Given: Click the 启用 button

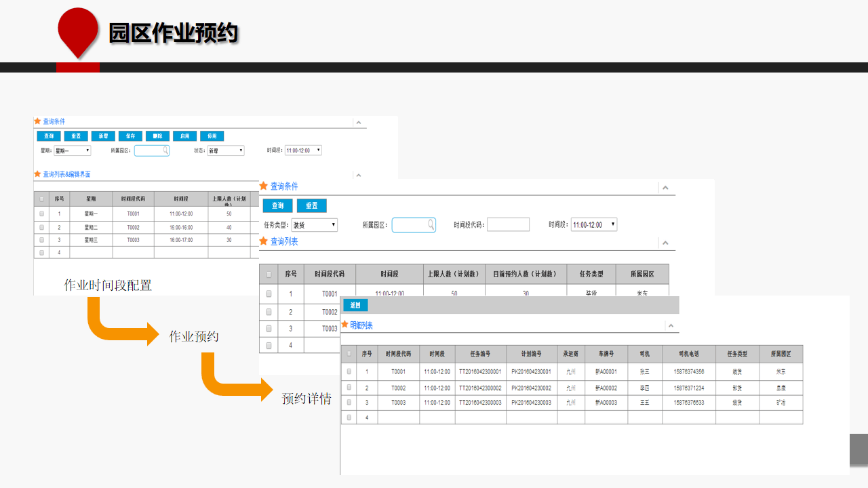Looking at the screenshot, I should pos(184,136).
